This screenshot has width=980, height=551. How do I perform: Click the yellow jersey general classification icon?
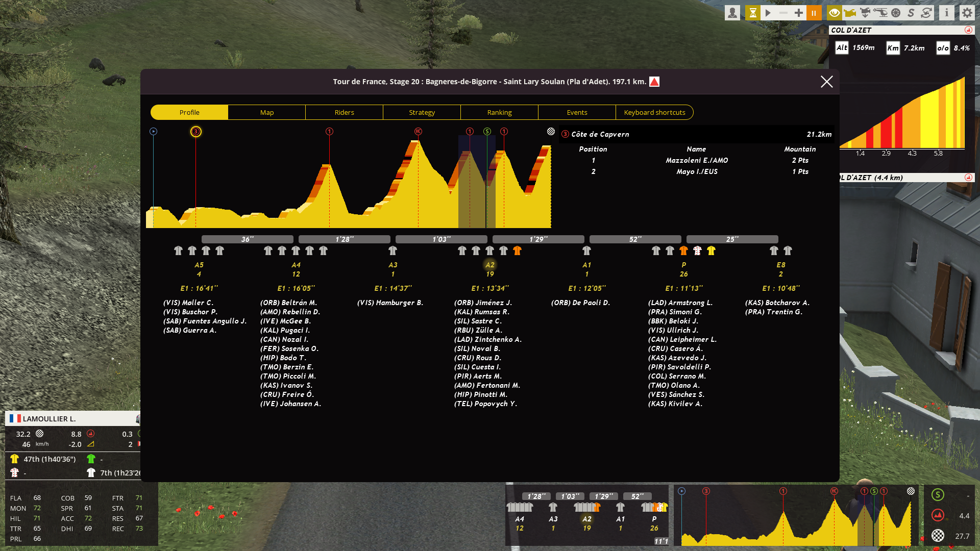14,459
